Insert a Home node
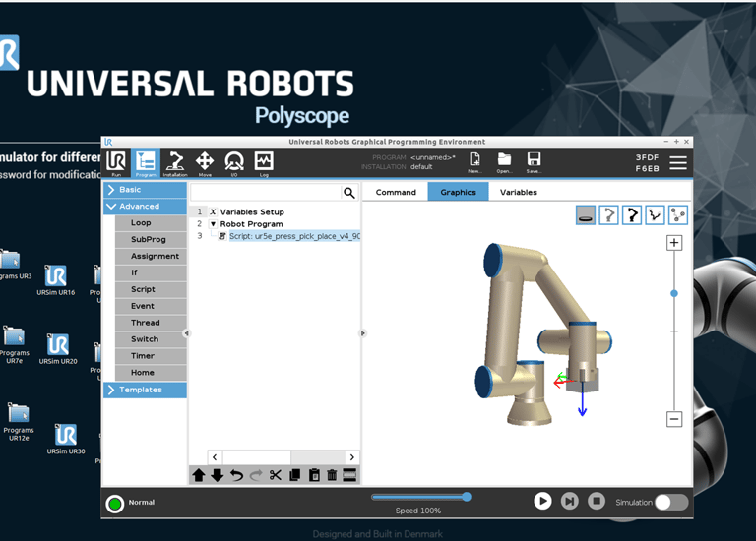 click(x=151, y=373)
